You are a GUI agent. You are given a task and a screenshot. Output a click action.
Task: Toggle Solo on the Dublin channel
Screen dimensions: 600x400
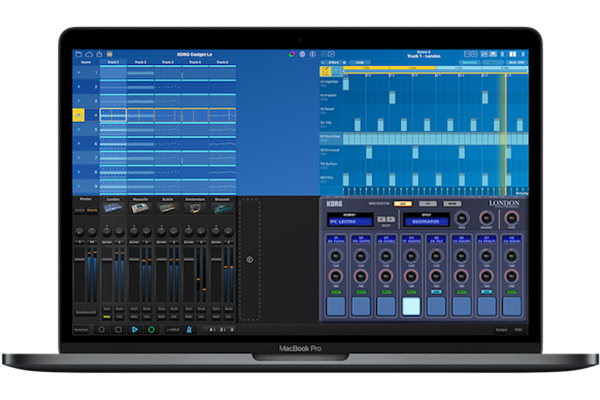coord(161,309)
